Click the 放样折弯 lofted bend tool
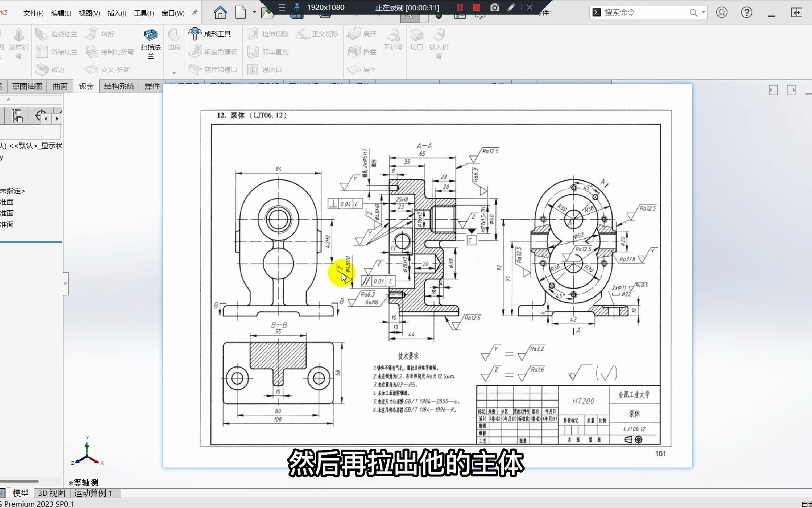The image size is (812, 508). pyautogui.click(x=19, y=43)
